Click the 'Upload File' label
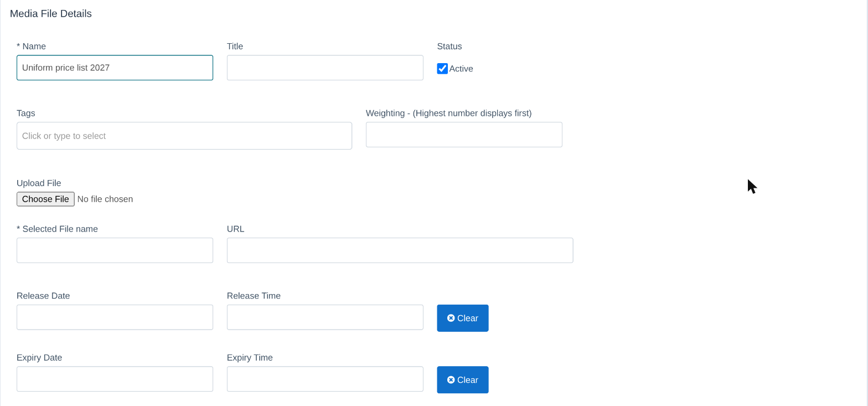Image resolution: width=868 pixels, height=406 pixels. point(39,183)
